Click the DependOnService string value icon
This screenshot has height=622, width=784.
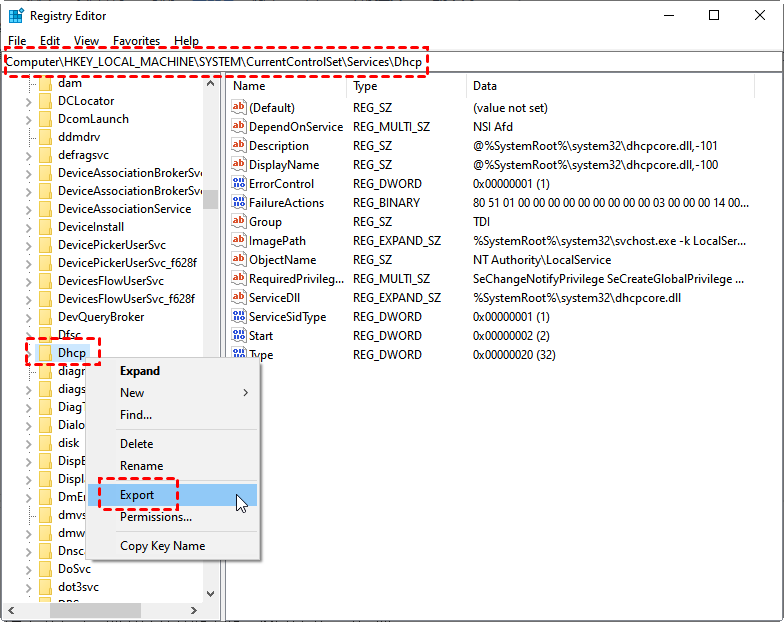tap(238, 127)
